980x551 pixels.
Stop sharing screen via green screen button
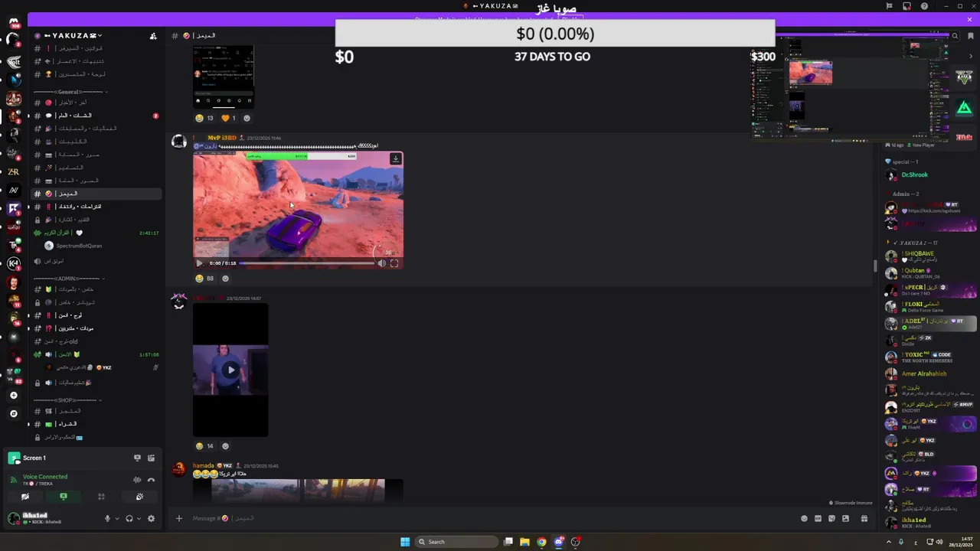(64, 497)
